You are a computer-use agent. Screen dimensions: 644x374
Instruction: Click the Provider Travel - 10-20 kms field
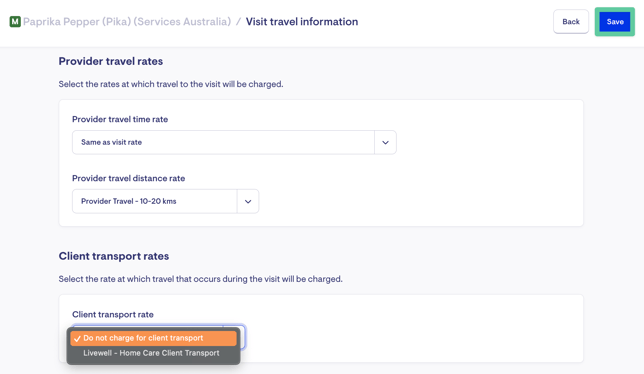tap(154, 201)
